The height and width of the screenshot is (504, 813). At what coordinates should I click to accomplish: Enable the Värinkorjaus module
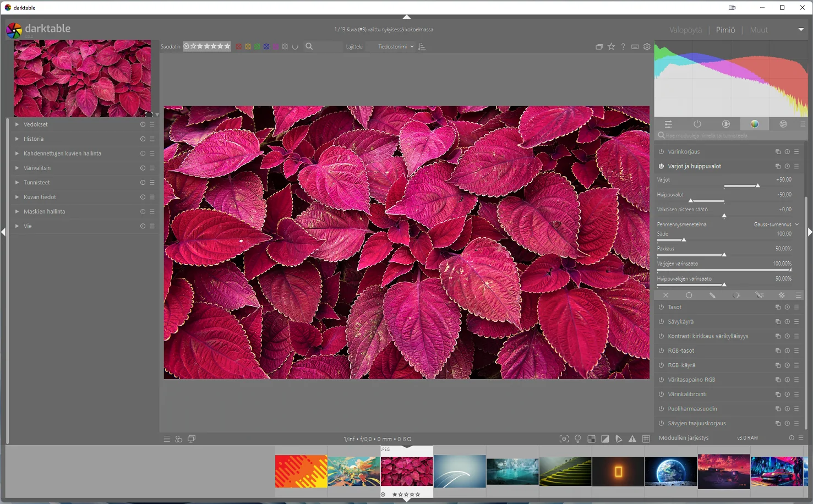tap(661, 152)
